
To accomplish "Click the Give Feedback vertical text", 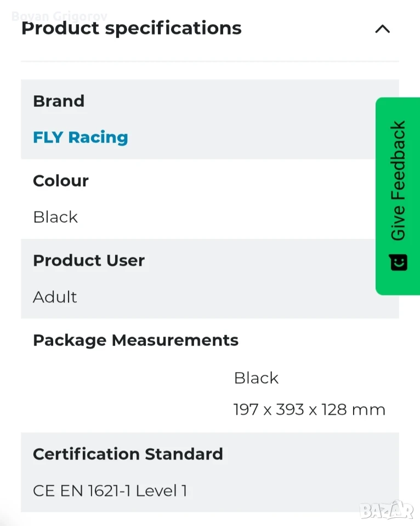I will point(398,180).
